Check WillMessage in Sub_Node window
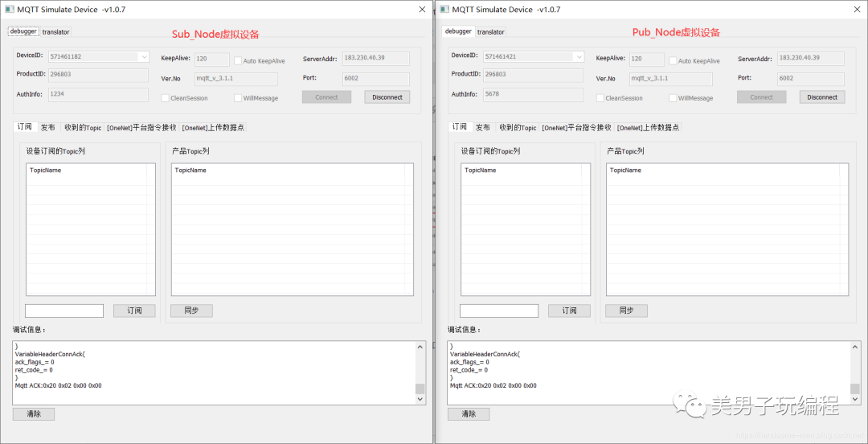The image size is (868, 444). coord(238,98)
